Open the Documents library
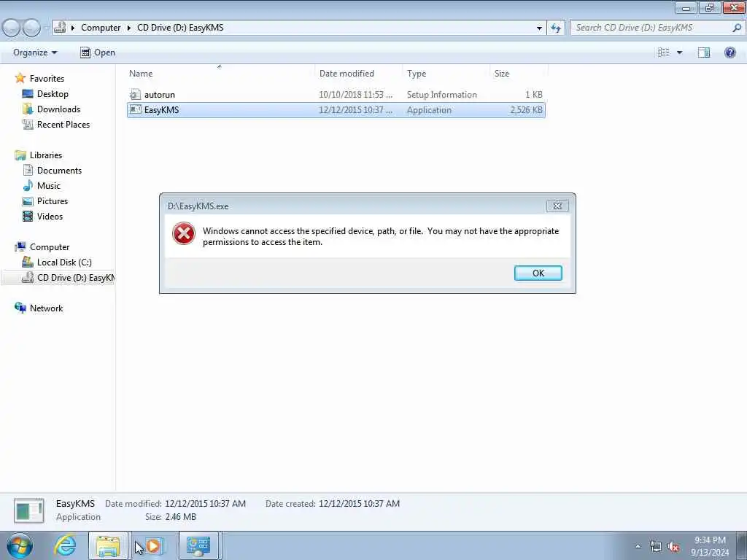Viewport: 747px width, 560px height. tap(59, 170)
